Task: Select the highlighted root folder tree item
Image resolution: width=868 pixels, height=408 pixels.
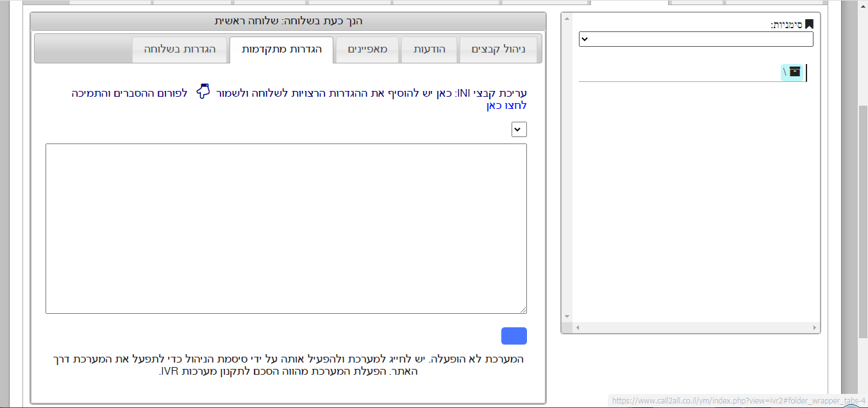Action: click(791, 72)
